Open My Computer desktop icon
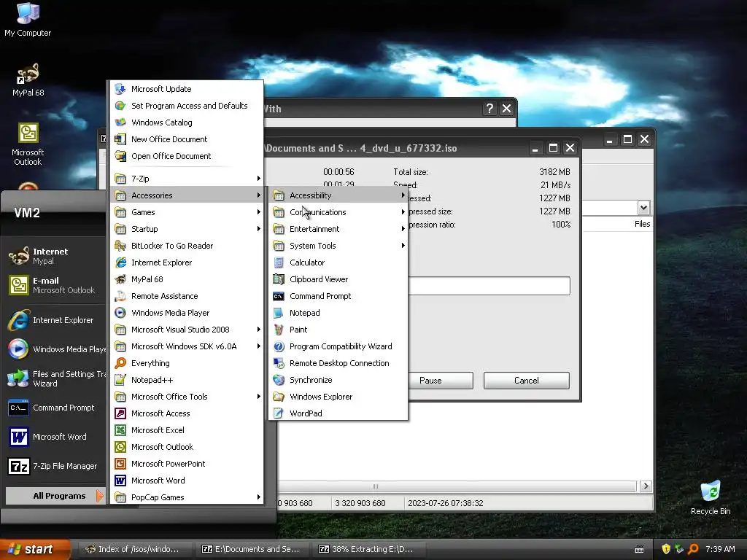Screen dimensions: 747x560 [28, 19]
